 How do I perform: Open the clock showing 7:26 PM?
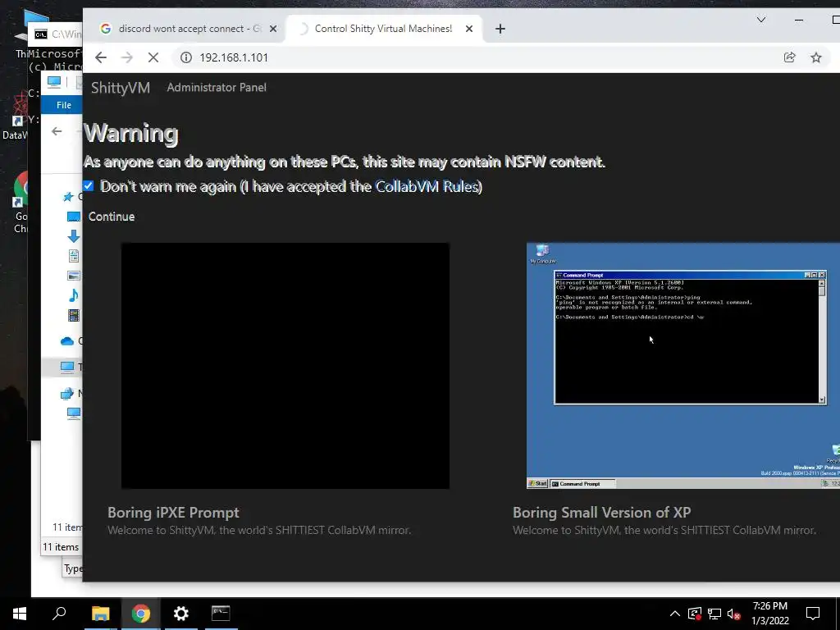point(769,614)
